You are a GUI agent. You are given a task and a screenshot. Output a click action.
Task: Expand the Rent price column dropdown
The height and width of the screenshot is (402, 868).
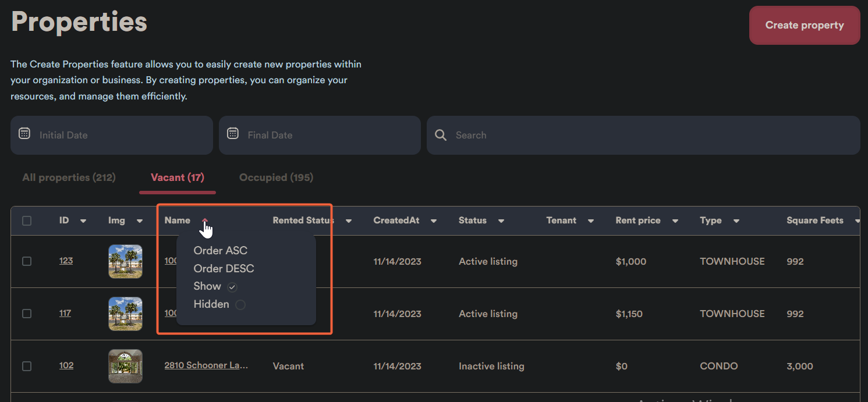[x=675, y=221]
